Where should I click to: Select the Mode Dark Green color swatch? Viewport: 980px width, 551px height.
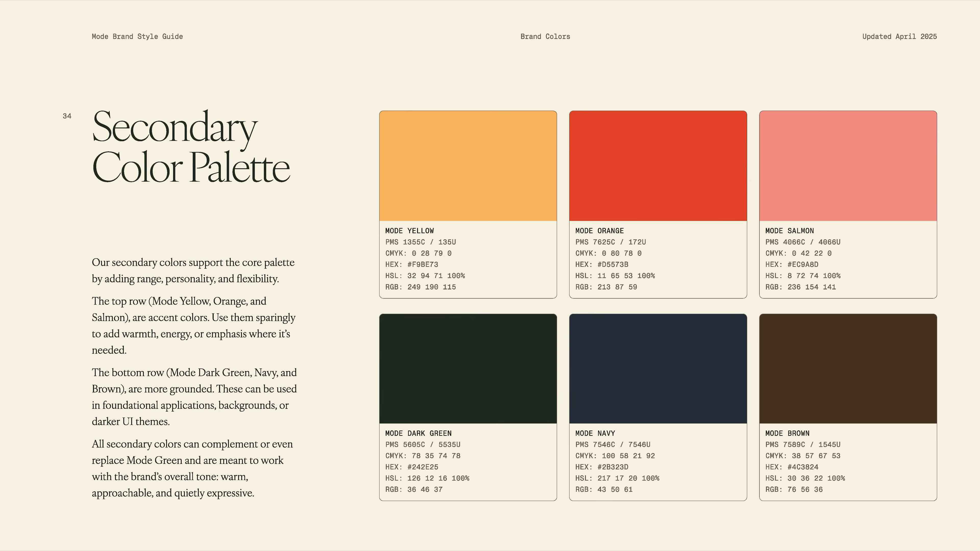[468, 368]
